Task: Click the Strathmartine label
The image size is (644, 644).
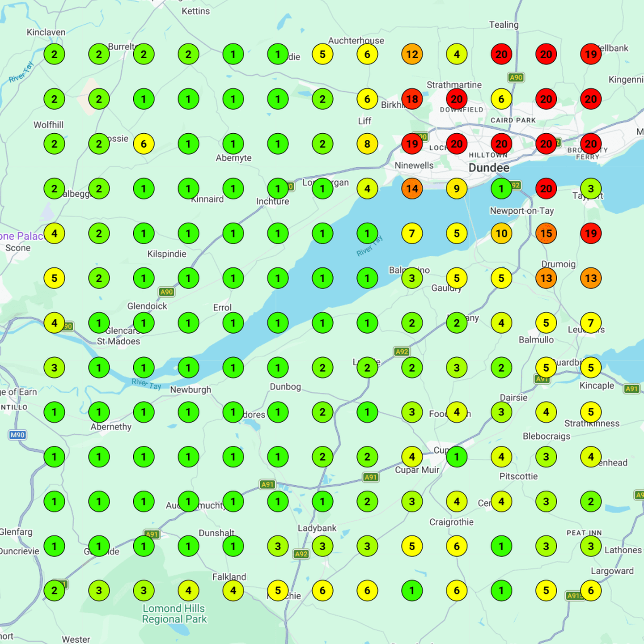Action: click(454, 85)
